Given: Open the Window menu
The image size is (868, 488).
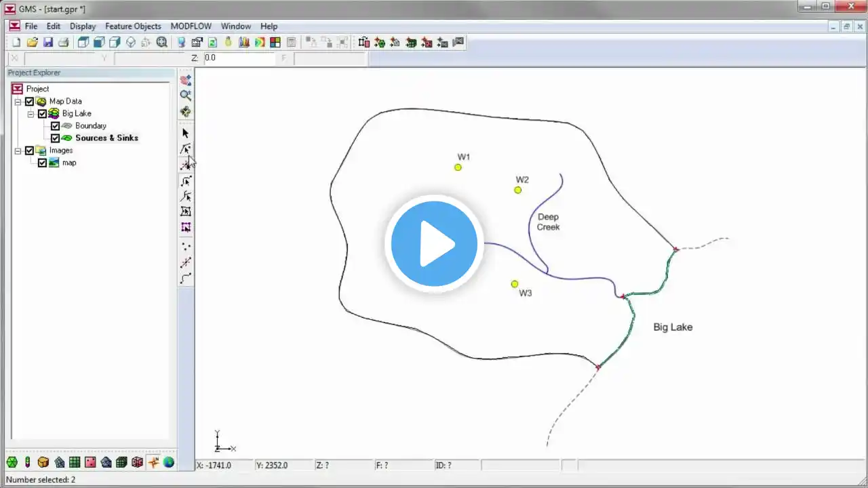Looking at the screenshot, I should [236, 26].
